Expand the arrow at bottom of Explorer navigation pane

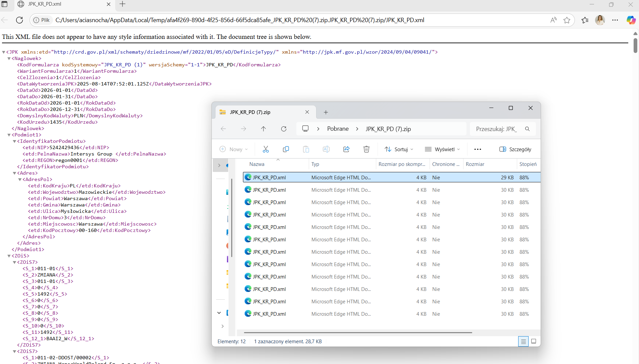(223, 326)
